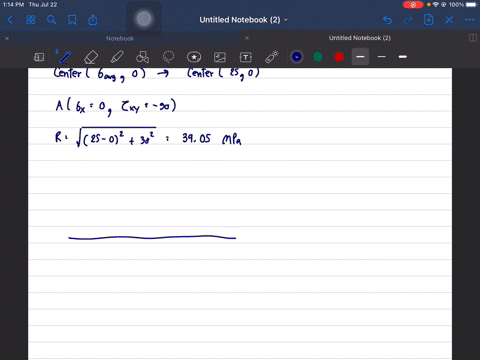
Task: Toggle split view panel icon
Action: 473,38
